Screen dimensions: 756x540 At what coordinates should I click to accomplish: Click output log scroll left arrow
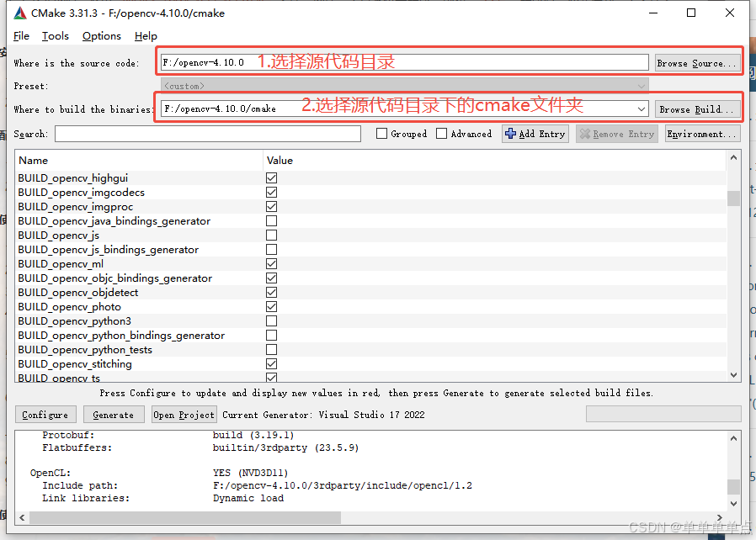[x=22, y=517]
